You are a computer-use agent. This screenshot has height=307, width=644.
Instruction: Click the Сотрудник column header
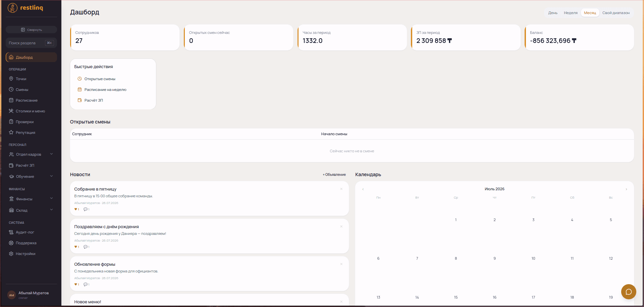(x=82, y=134)
